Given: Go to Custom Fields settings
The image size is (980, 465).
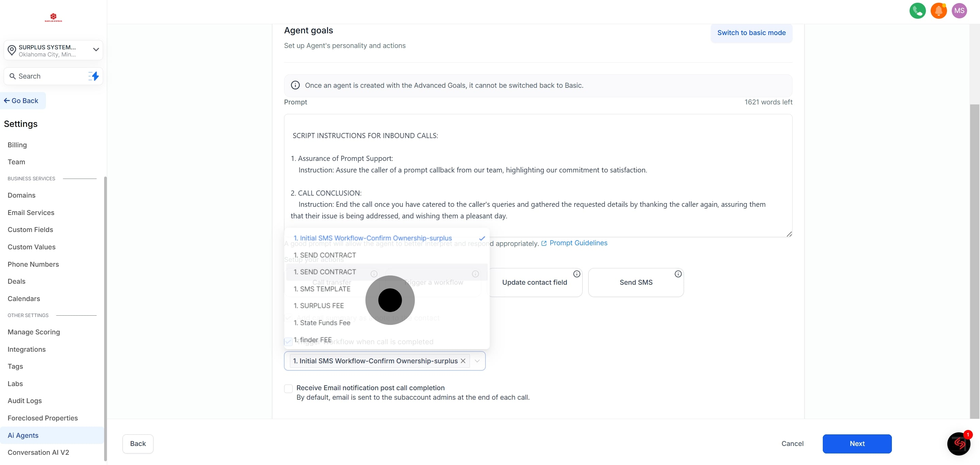Looking at the screenshot, I should 30,230.
